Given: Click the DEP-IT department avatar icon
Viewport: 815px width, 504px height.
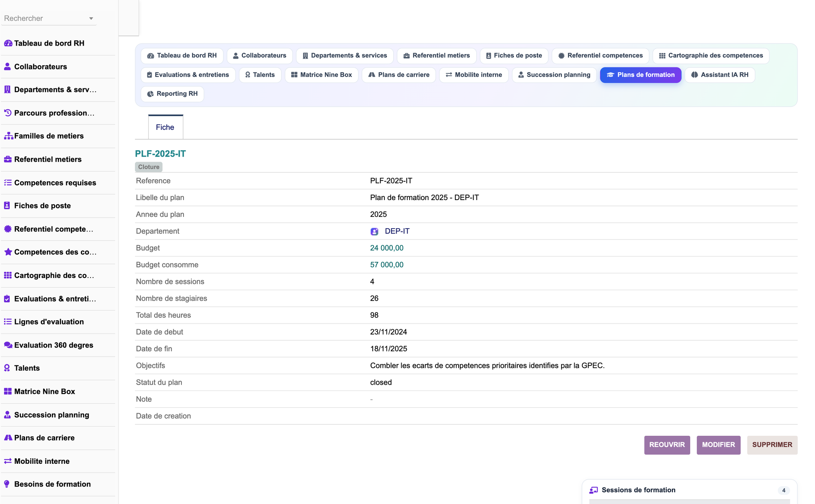Looking at the screenshot, I should click(x=374, y=231).
